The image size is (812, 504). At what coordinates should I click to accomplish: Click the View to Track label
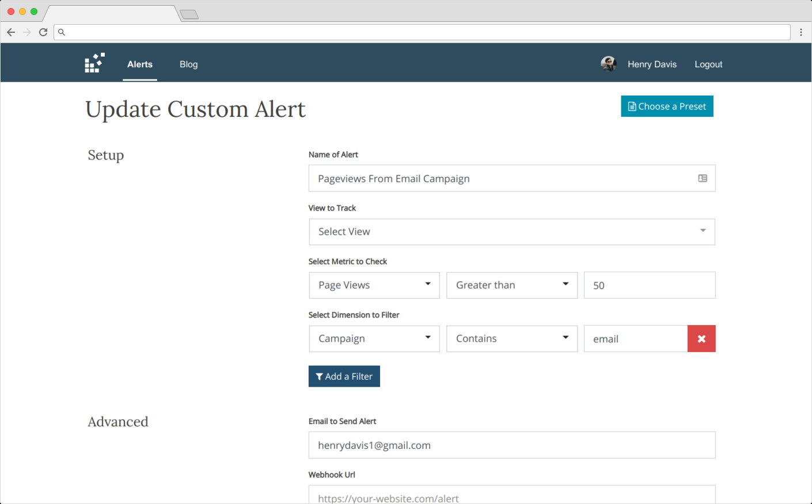tap(332, 208)
